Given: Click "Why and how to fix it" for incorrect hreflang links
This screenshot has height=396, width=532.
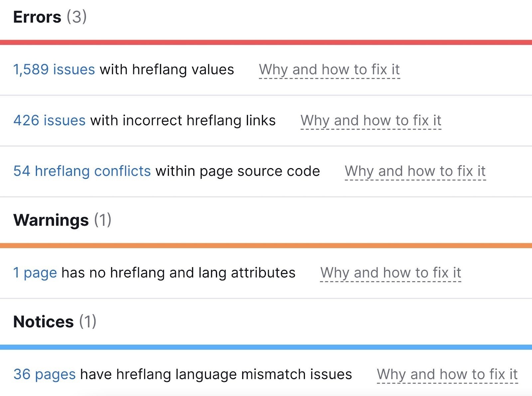Looking at the screenshot, I should tap(371, 120).
